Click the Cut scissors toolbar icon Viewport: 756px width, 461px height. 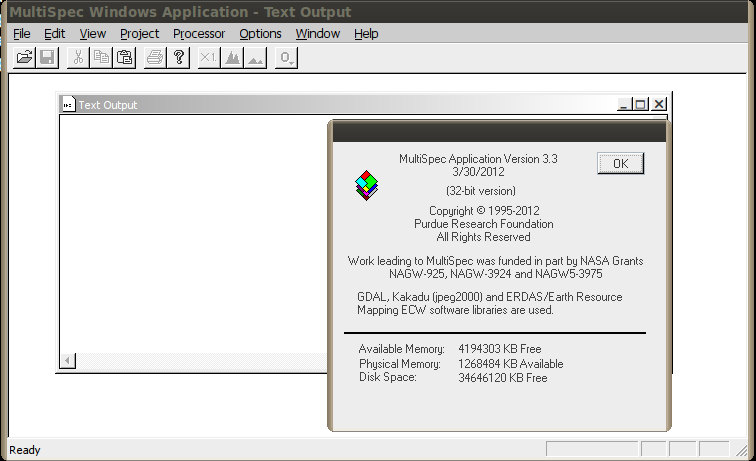tap(78, 58)
